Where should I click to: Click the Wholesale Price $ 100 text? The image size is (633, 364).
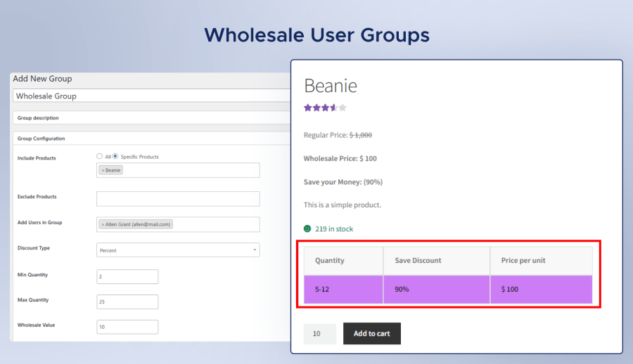pos(340,158)
